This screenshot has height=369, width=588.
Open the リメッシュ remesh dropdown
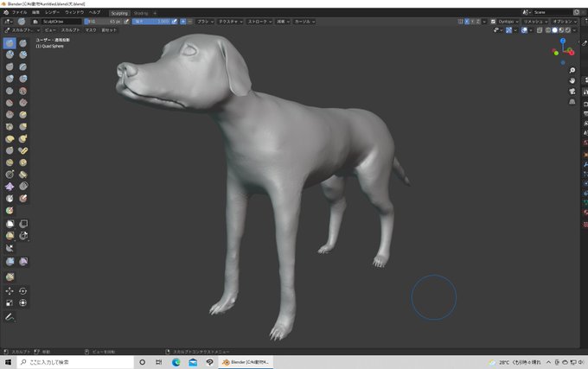(535, 22)
